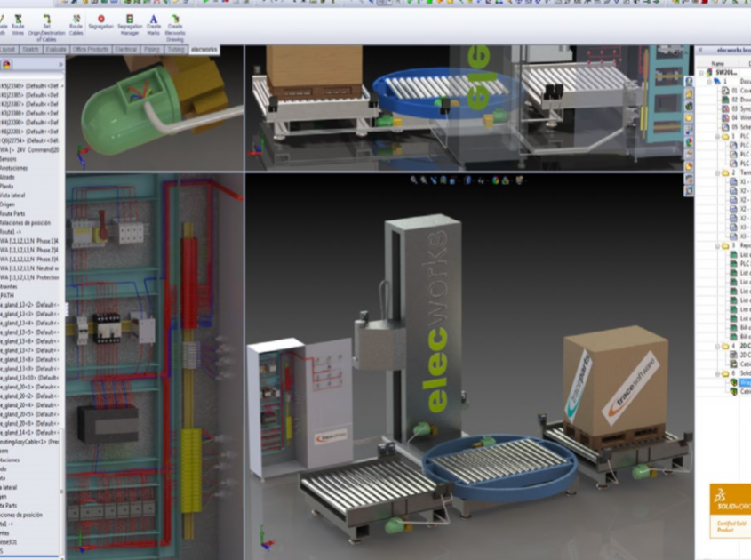This screenshot has height=560, width=751.
Task: Select Zoom to Area in heads-up toolbar
Action: coord(424,180)
